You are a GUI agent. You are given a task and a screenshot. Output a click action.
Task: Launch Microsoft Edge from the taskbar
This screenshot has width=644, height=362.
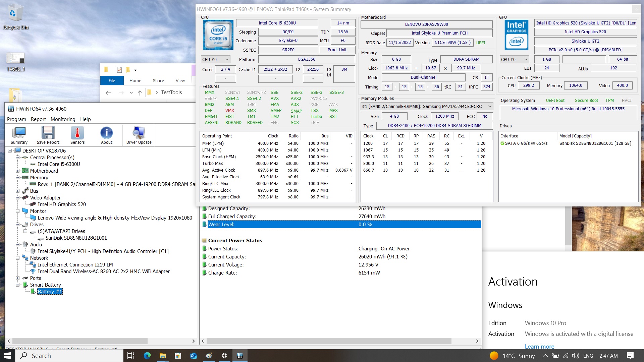[x=147, y=356]
